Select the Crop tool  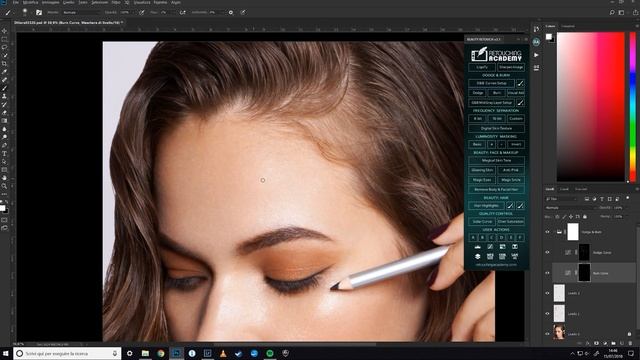4,64
